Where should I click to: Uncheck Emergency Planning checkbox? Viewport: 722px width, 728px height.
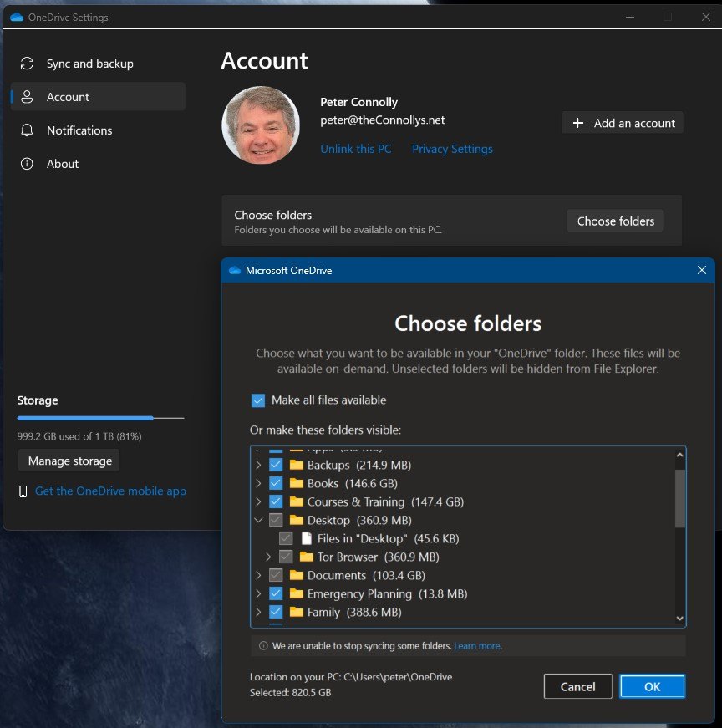(x=276, y=593)
